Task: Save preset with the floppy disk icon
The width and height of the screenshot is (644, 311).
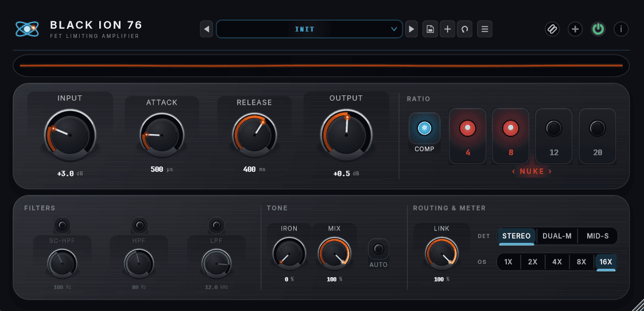Action: [430, 29]
